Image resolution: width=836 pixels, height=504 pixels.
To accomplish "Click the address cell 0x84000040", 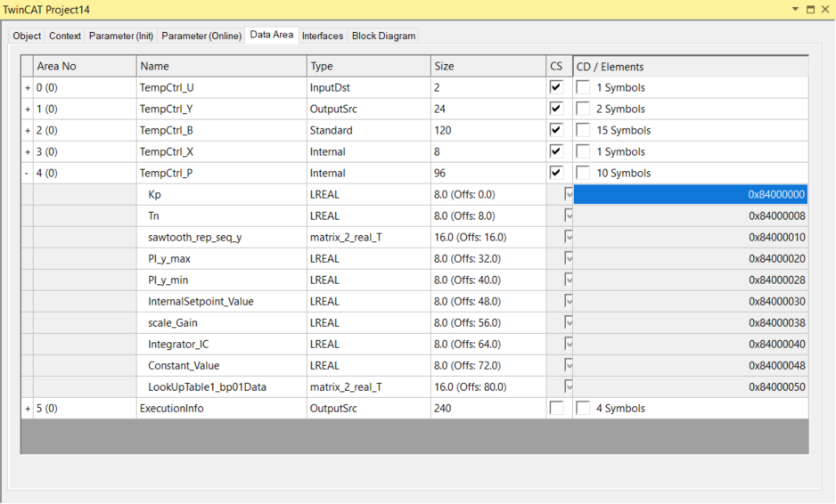I will click(x=691, y=345).
